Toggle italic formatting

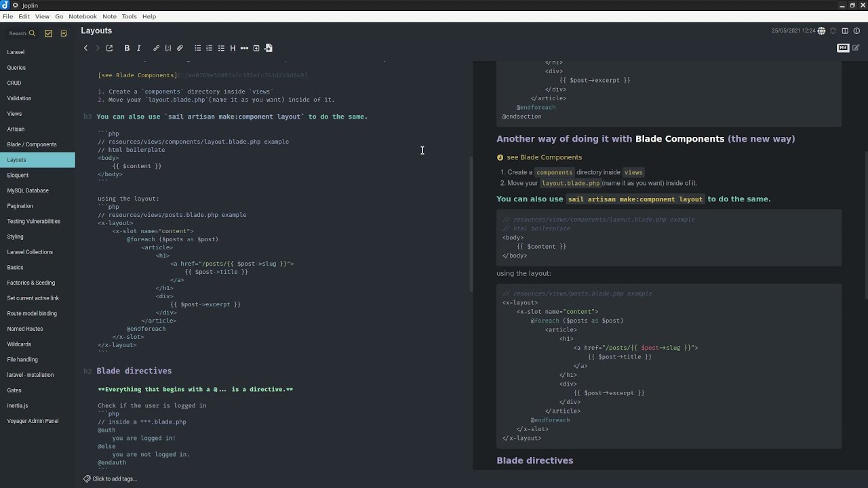tap(138, 48)
